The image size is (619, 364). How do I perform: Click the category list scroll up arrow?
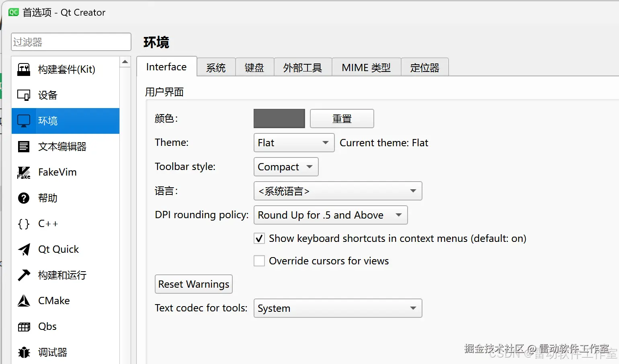pyautogui.click(x=125, y=62)
